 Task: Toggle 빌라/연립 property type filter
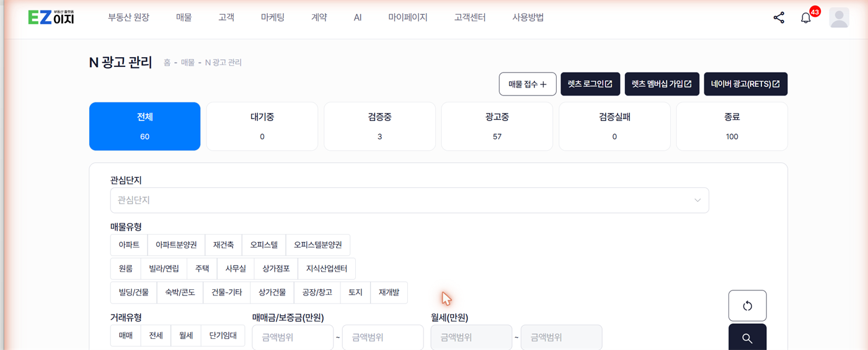[x=164, y=269]
